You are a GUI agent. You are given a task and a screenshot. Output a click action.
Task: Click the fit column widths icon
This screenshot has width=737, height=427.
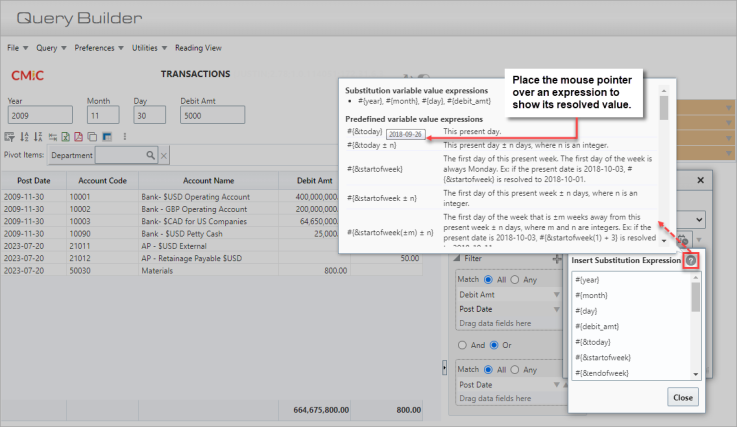pos(53,137)
